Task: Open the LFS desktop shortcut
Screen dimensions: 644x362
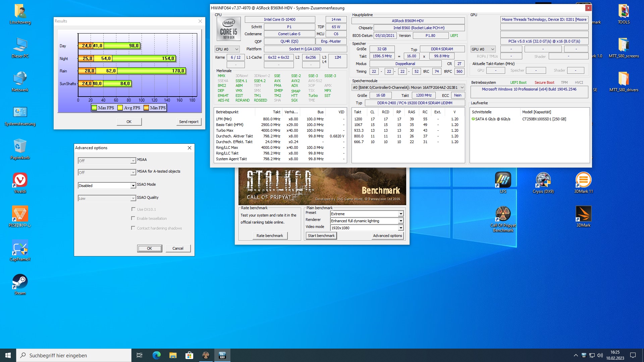Action: point(503,180)
